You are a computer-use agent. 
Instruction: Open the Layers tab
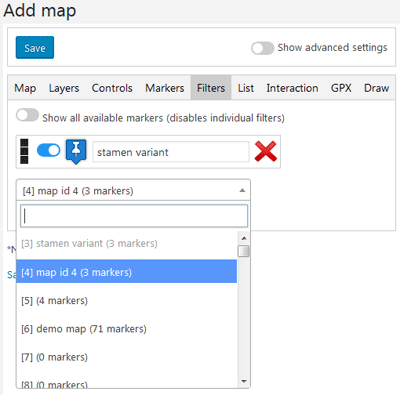click(x=64, y=88)
